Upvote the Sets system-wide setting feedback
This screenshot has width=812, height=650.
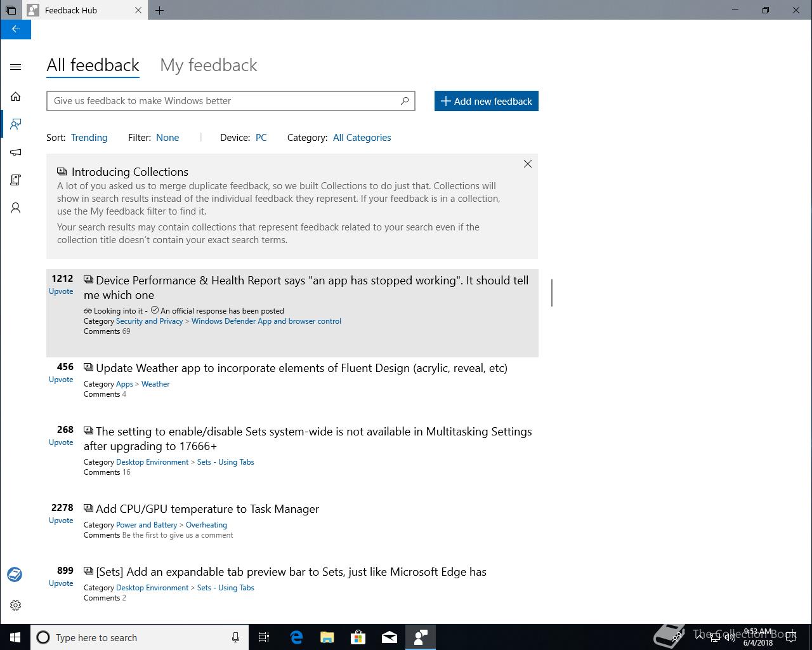click(x=61, y=442)
